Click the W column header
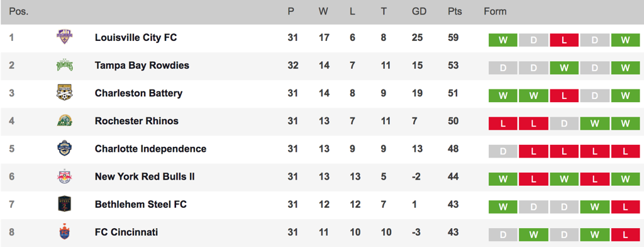644x247 pixels. point(323,11)
